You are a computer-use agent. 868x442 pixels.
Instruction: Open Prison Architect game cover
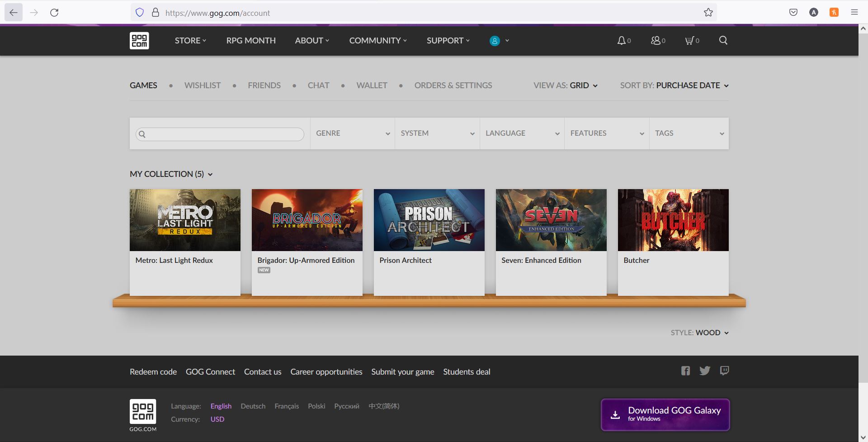click(x=429, y=220)
